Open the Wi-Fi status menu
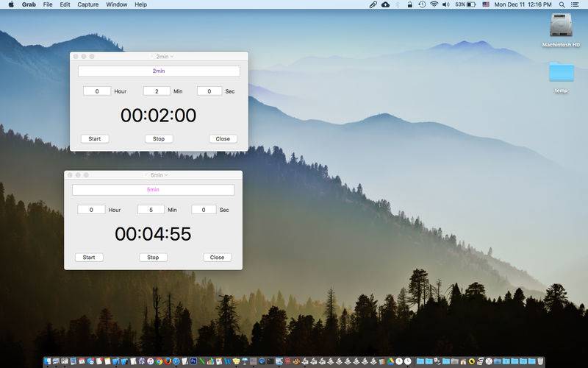Viewport: 588px width, 368px height. tap(434, 4)
